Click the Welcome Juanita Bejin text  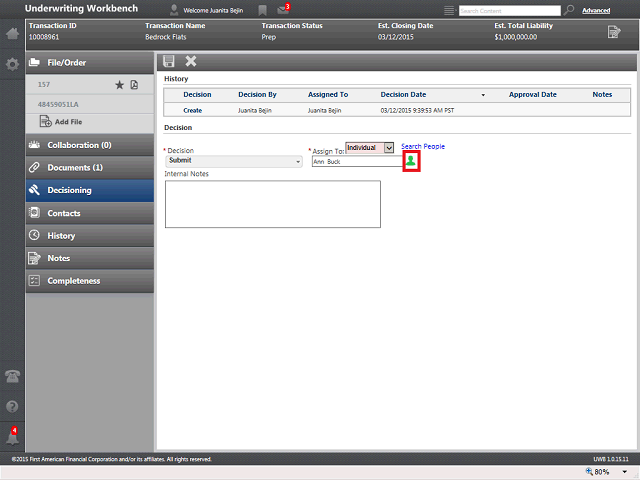[213, 11]
